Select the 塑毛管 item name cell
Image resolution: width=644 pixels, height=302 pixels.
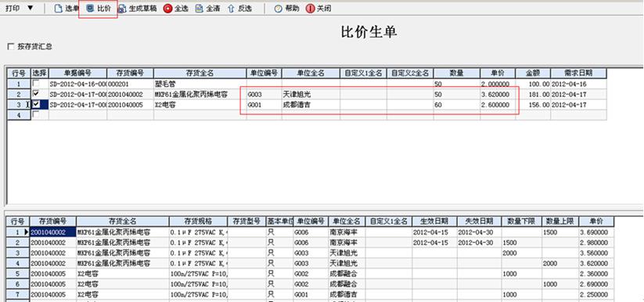200,84
